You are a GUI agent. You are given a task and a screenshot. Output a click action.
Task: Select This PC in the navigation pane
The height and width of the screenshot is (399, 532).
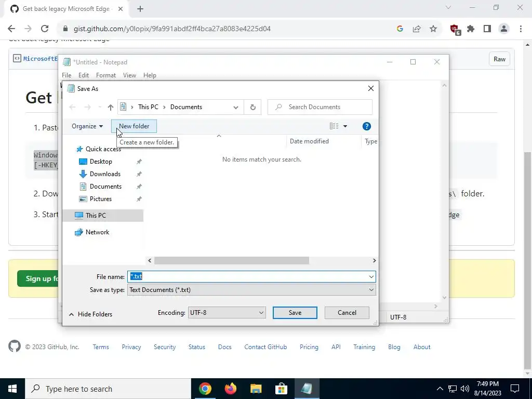tap(103, 216)
